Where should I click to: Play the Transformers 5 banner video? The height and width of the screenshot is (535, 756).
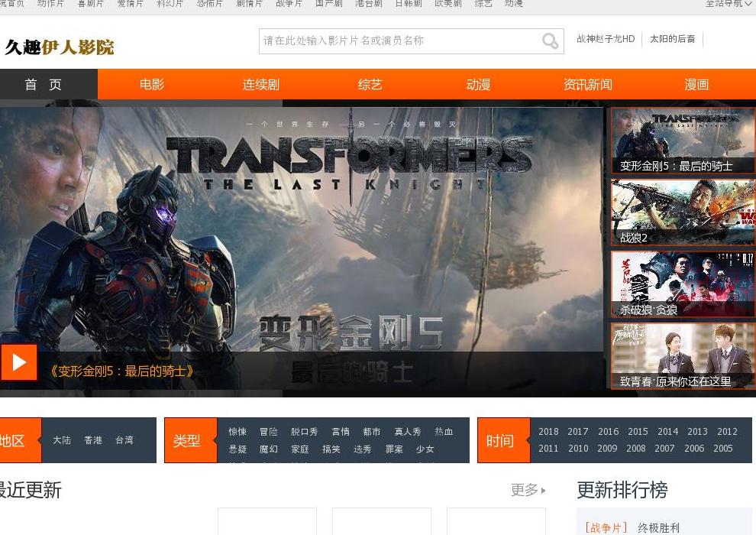18,362
